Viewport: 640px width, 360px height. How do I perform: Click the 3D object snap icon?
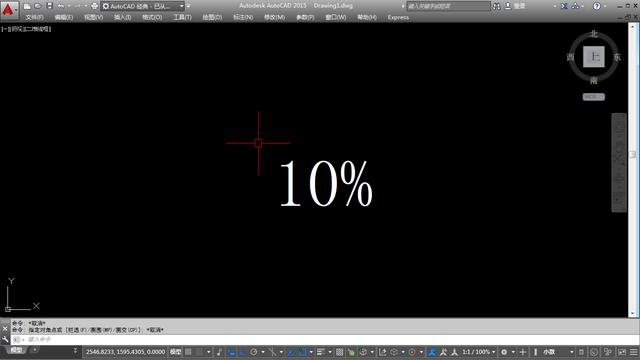pos(363,352)
